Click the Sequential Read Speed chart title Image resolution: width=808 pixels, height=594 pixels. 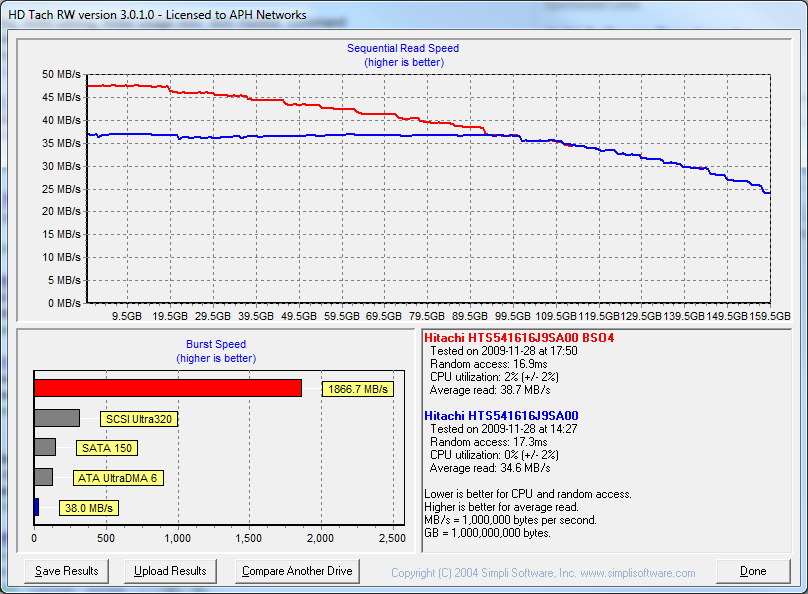click(x=403, y=48)
